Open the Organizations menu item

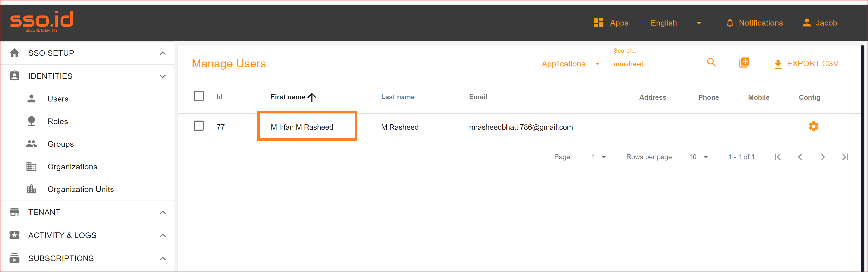click(x=72, y=166)
